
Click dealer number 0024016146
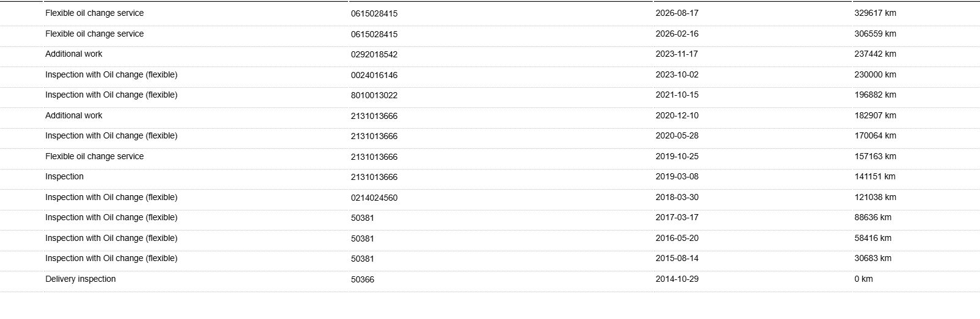coord(374,75)
